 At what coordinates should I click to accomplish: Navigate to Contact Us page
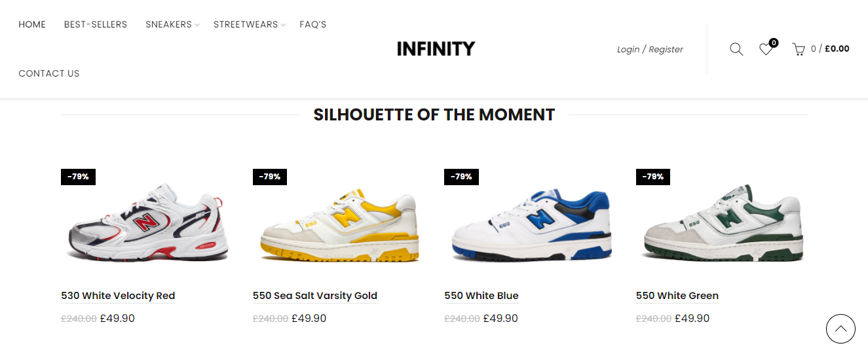pos(49,74)
